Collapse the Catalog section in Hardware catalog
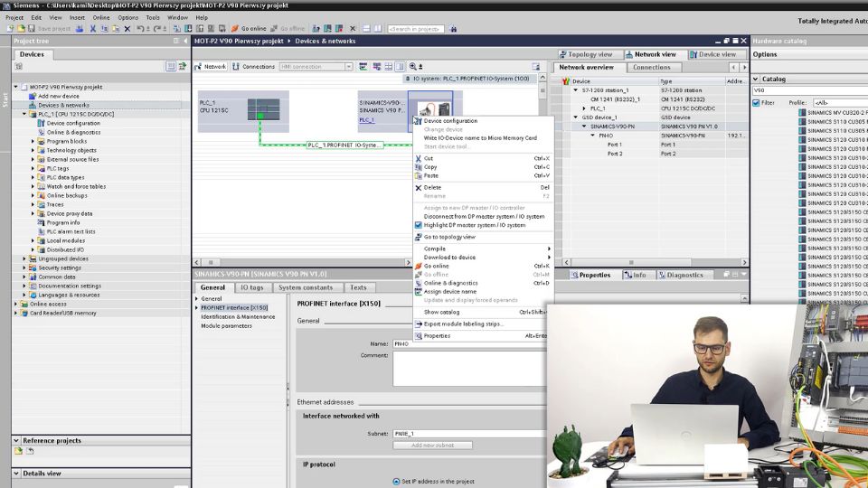 tap(756, 80)
